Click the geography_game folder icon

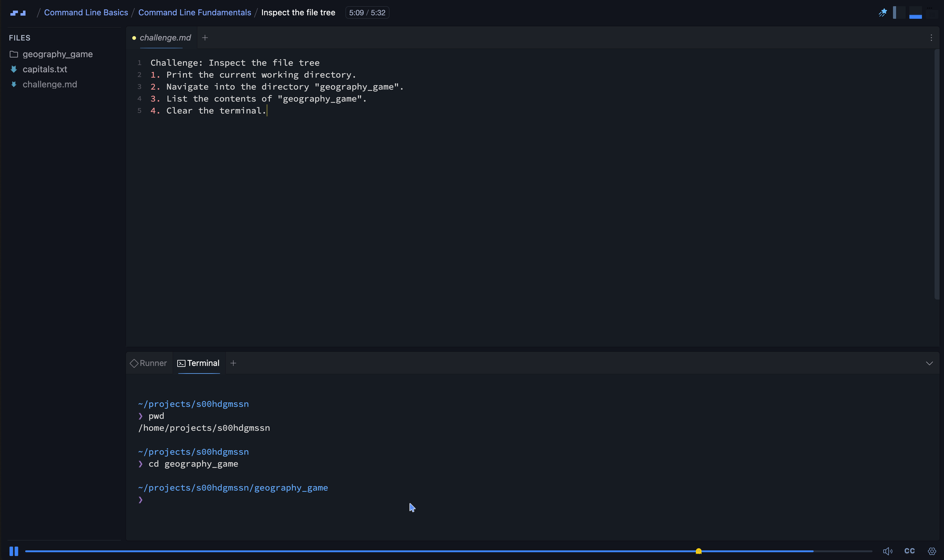point(14,54)
